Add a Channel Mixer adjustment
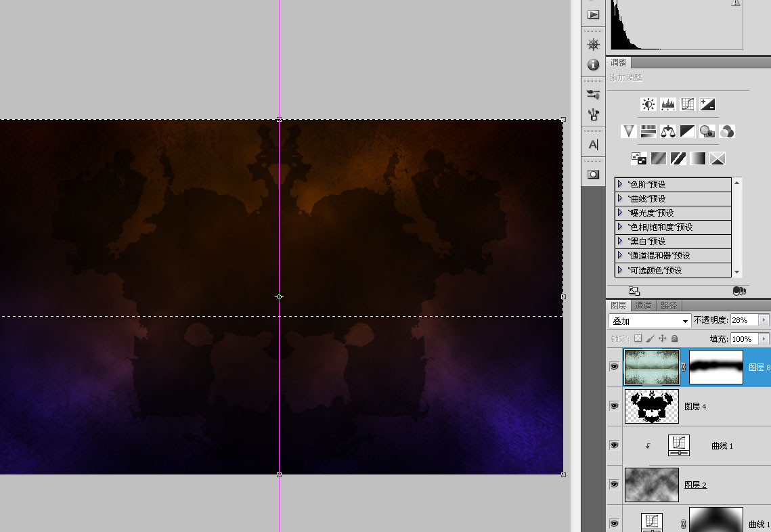Screen dimensions: 771x532 [727, 131]
